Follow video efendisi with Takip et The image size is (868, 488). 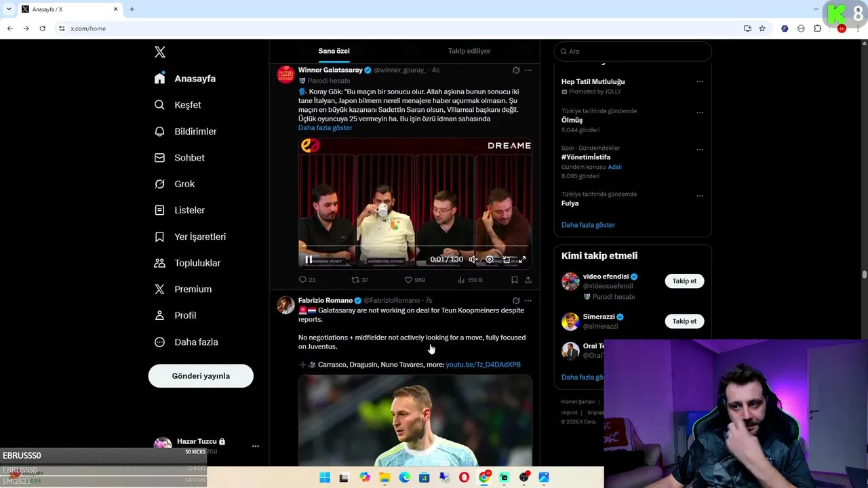tap(684, 281)
